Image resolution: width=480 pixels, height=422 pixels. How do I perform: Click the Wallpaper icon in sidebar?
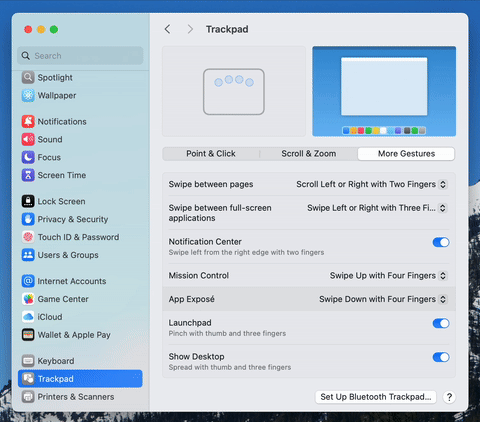tap(28, 96)
